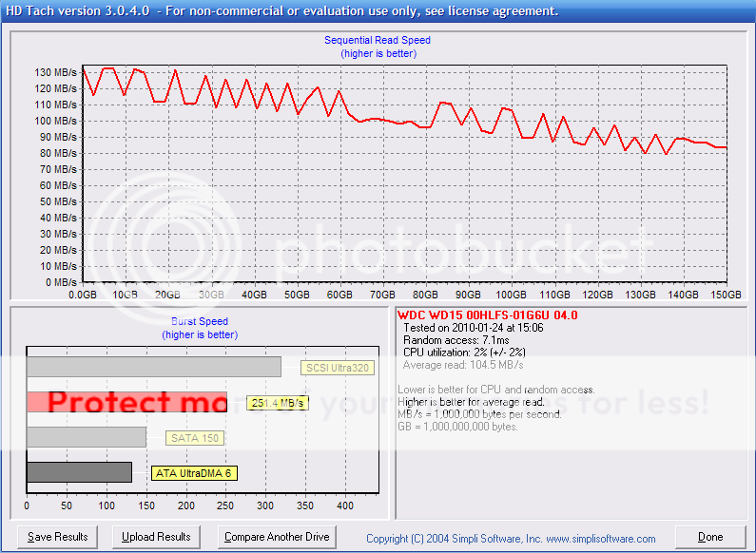Click '400' on burst chart axis
Viewport: 756px width, 553px height.
(x=345, y=505)
